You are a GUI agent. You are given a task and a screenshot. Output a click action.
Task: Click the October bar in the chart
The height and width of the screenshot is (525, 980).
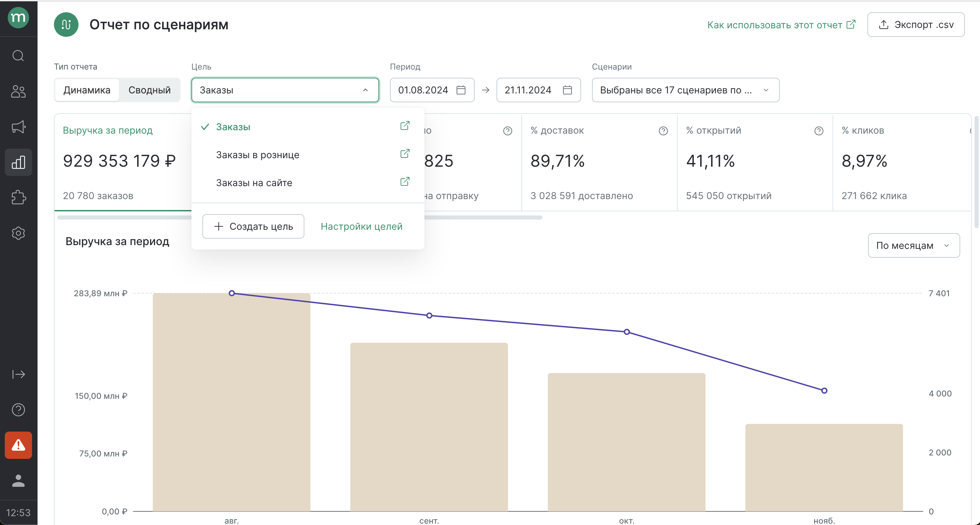(x=626, y=442)
